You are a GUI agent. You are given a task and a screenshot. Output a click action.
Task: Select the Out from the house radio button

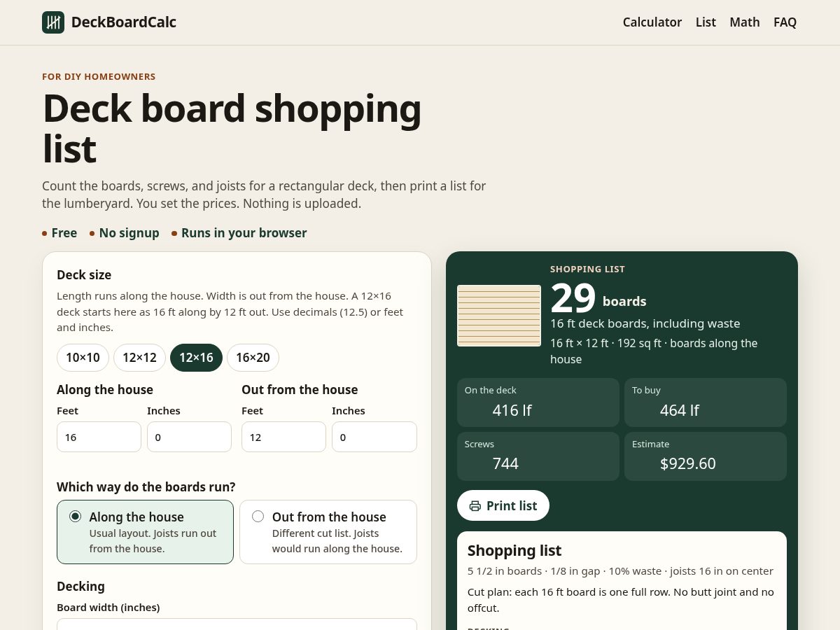click(x=258, y=517)
